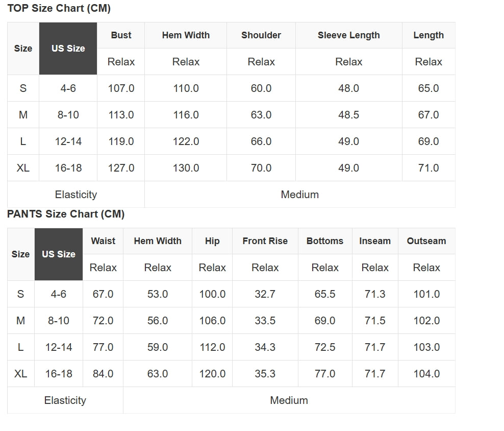
Task: Click the 8-10 US size in PANTS chart
Action: (x=58, y=321)
